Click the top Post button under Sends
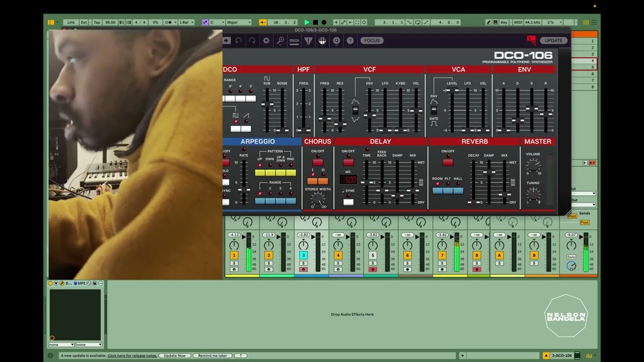The width and height of the screenshot is (644, 362). pos(572,216)
